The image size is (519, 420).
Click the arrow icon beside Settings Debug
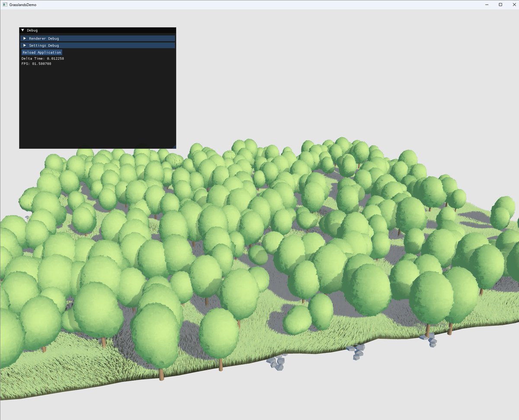(x=25, y=45)
